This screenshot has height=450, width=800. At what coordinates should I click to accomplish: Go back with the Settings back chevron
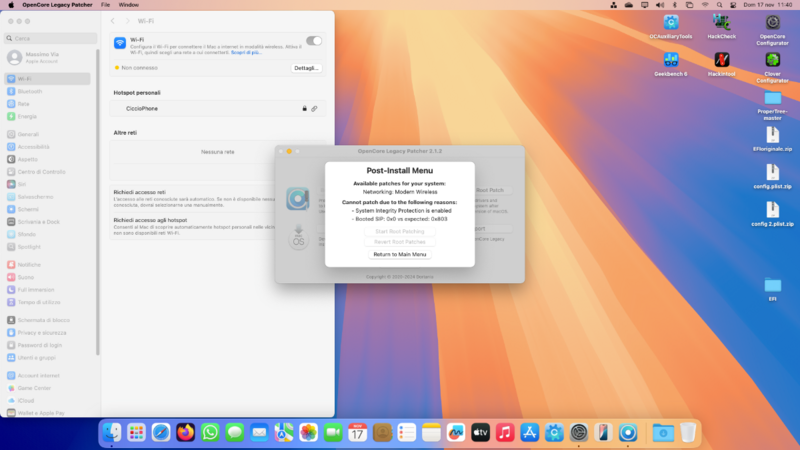(x=113, y=21)
